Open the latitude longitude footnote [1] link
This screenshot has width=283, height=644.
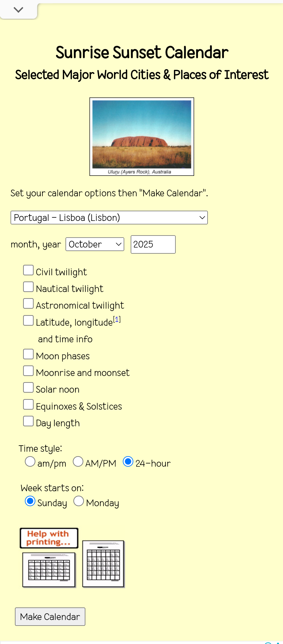click(117, 319)
